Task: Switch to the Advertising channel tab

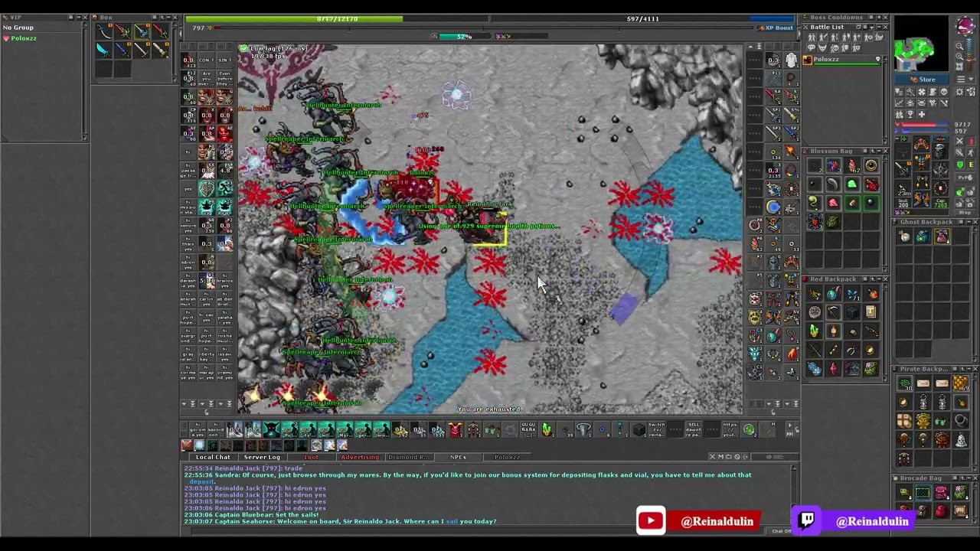Action: point(360,457)
